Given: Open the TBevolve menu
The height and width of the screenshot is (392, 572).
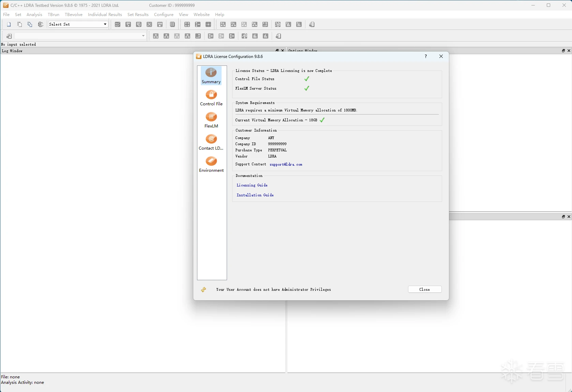Looking at the screenshot, I should pyautogui.click(x=74, y=15).
